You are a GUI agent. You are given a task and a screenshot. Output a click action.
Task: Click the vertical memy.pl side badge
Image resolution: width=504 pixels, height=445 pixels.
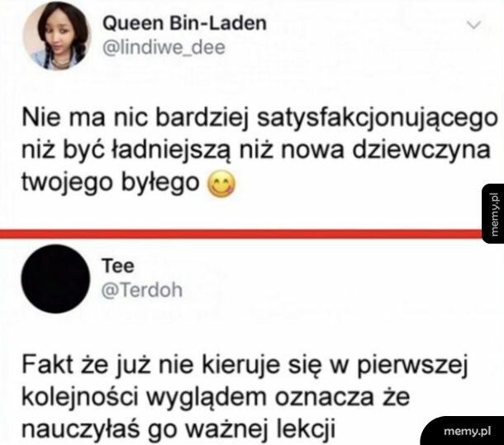point(493,213)
